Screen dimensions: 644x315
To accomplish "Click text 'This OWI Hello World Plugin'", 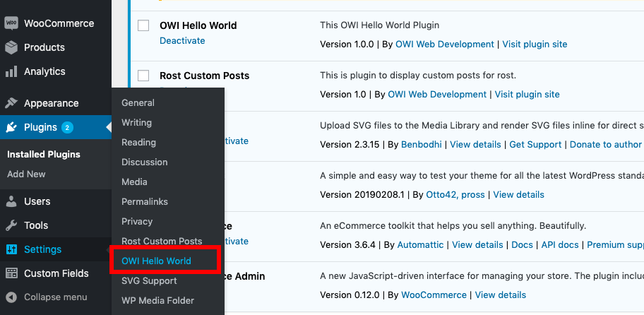I will (379, 25).
